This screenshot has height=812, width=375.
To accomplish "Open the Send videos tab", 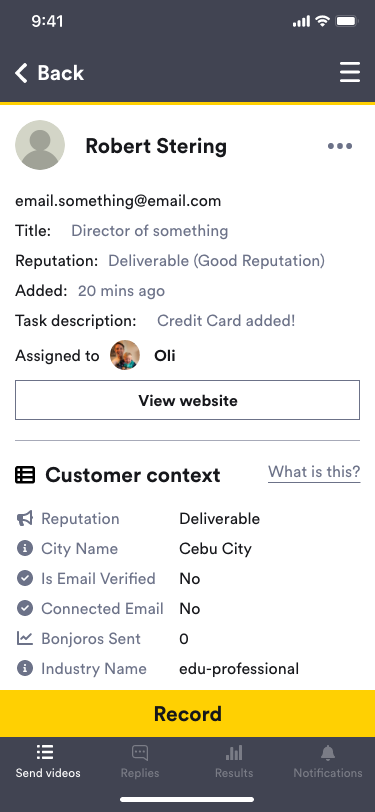I will coord(48,762).
